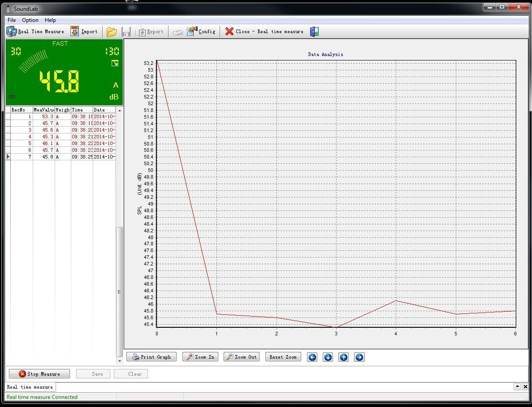
Task: Click the exit door icon in toolbar
Action: point(315,32)
